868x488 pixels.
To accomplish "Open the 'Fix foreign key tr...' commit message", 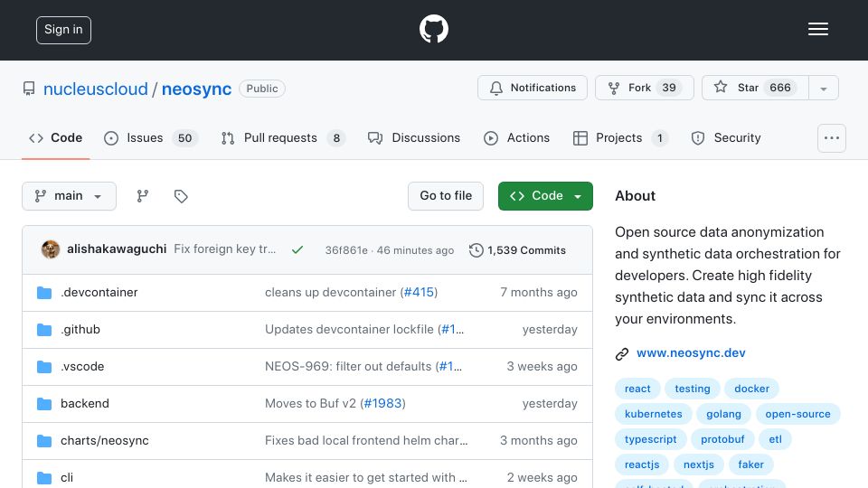I will click(225, 249).
